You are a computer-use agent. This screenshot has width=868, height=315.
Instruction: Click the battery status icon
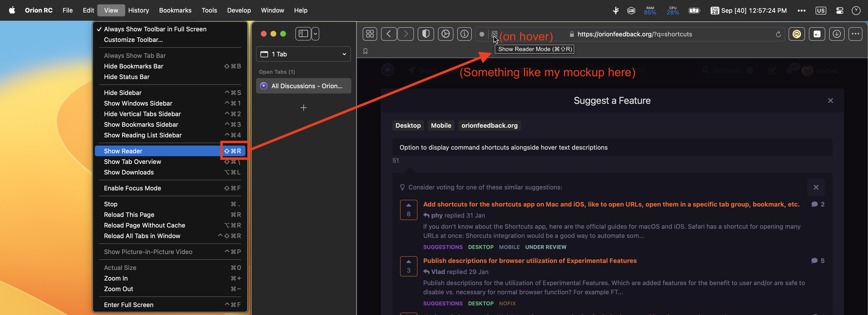[694, 10]
